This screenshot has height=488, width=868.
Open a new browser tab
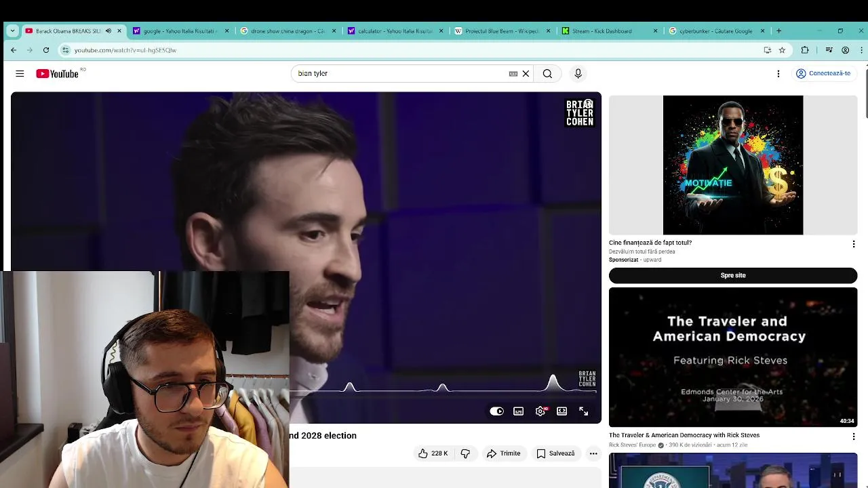pyautogui.click(x=778, y=30)
